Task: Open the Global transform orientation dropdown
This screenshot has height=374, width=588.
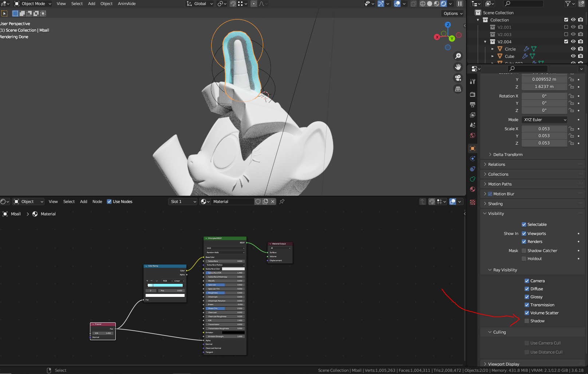Action: point(200,4)
